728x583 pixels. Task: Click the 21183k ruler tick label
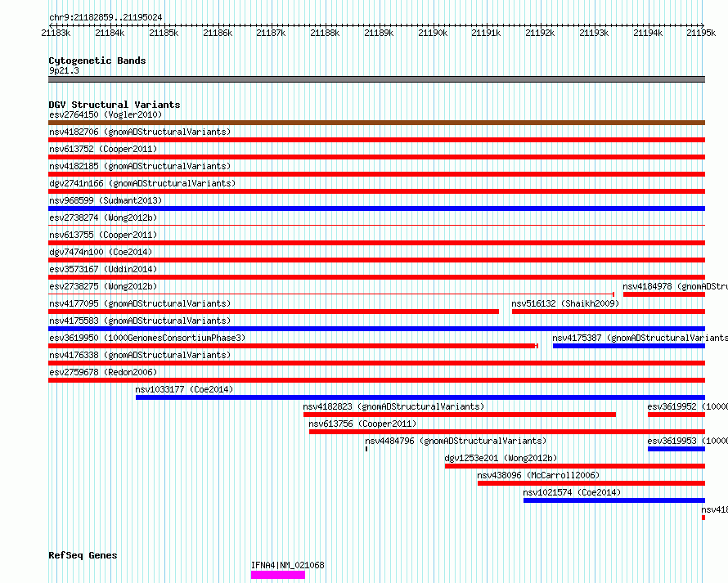(x=56, y=33)
